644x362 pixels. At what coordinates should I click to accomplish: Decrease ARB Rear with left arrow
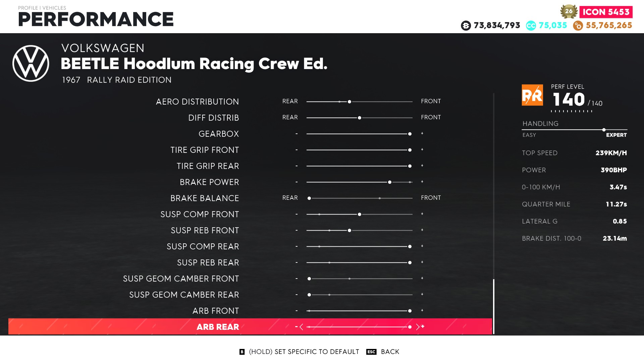(301, 327)
